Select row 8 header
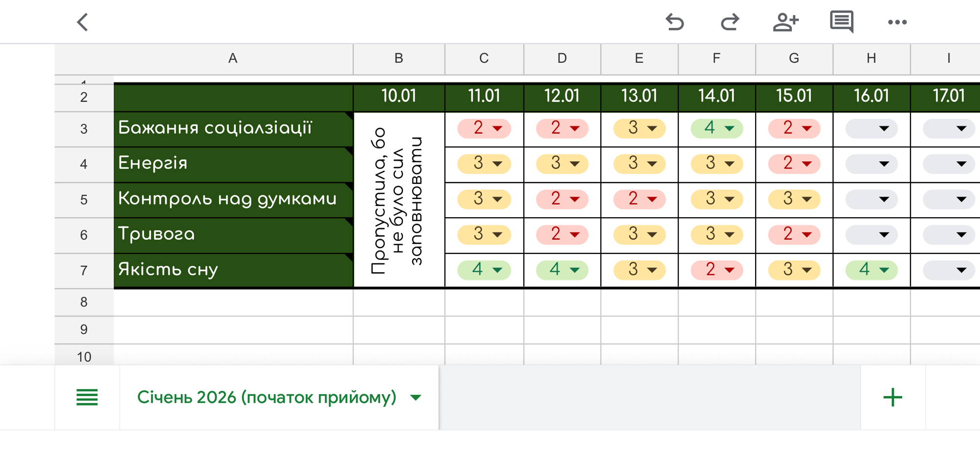This screenshot has height=453, width=980. pyautogui.click(x=84, y=302)
